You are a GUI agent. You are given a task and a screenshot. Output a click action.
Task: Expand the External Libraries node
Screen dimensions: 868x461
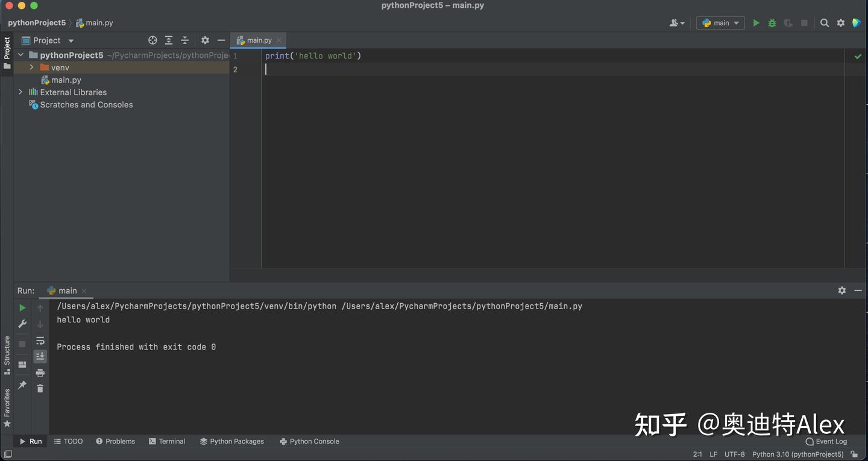20,92
